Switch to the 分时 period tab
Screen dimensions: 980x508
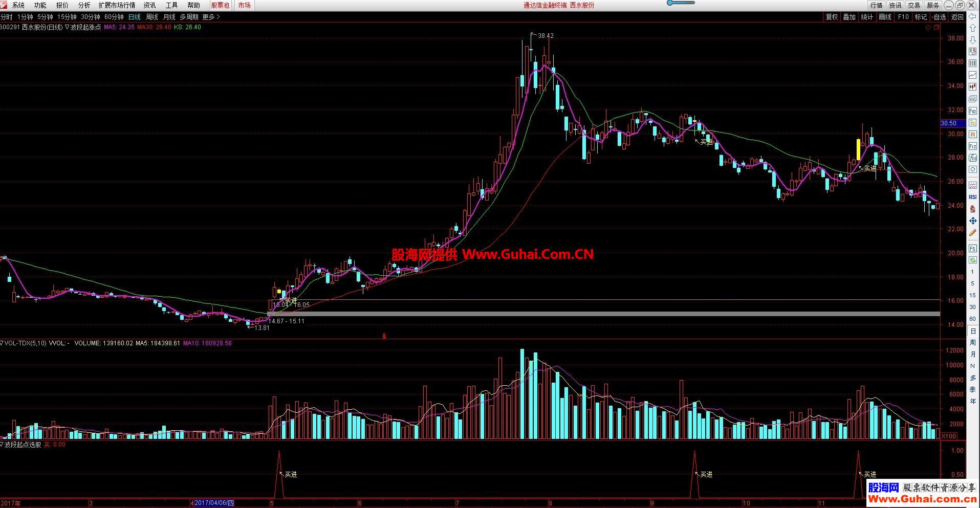tap(6, 17)
